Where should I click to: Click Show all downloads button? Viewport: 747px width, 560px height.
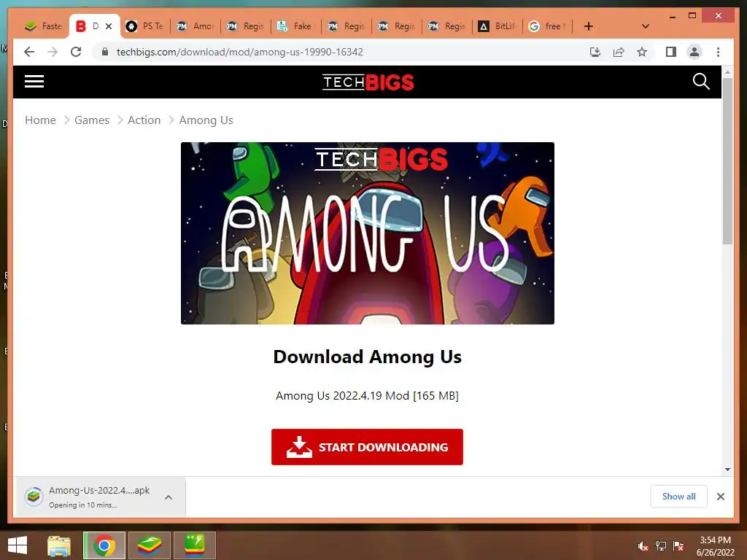point(679,497)
